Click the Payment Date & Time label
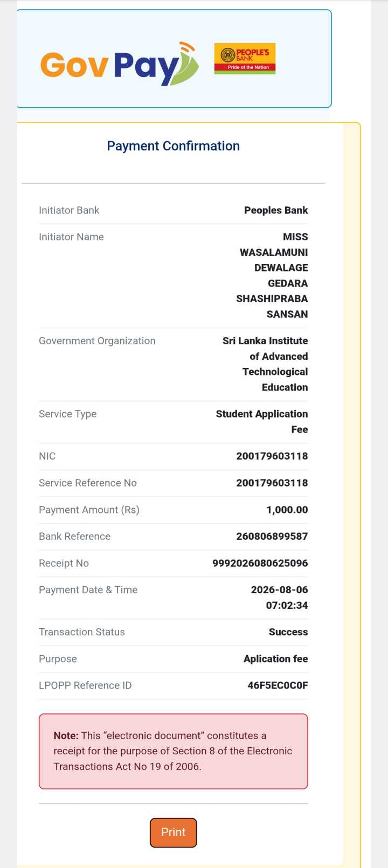The image size is (388, 868). click(x=88, y=589)
